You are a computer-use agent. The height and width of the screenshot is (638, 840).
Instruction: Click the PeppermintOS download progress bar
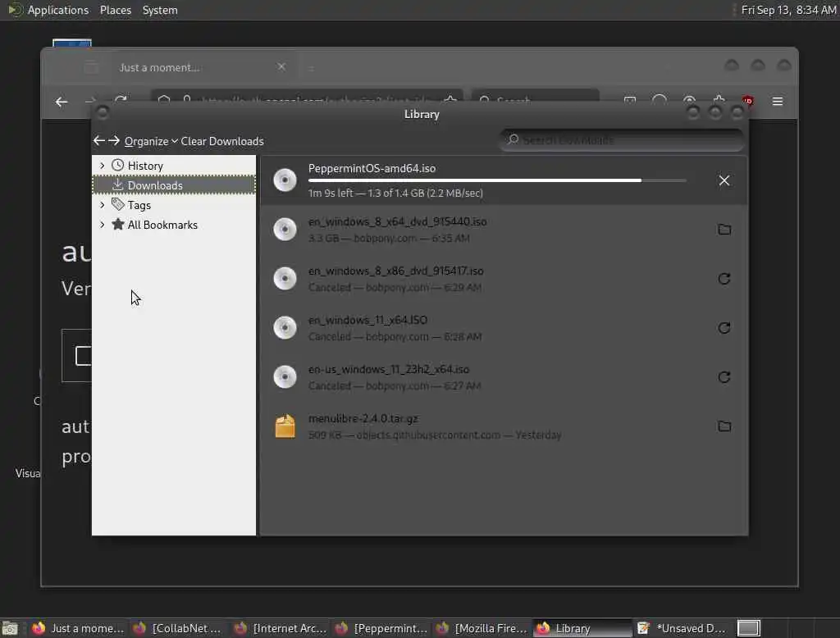coord(497,180)
